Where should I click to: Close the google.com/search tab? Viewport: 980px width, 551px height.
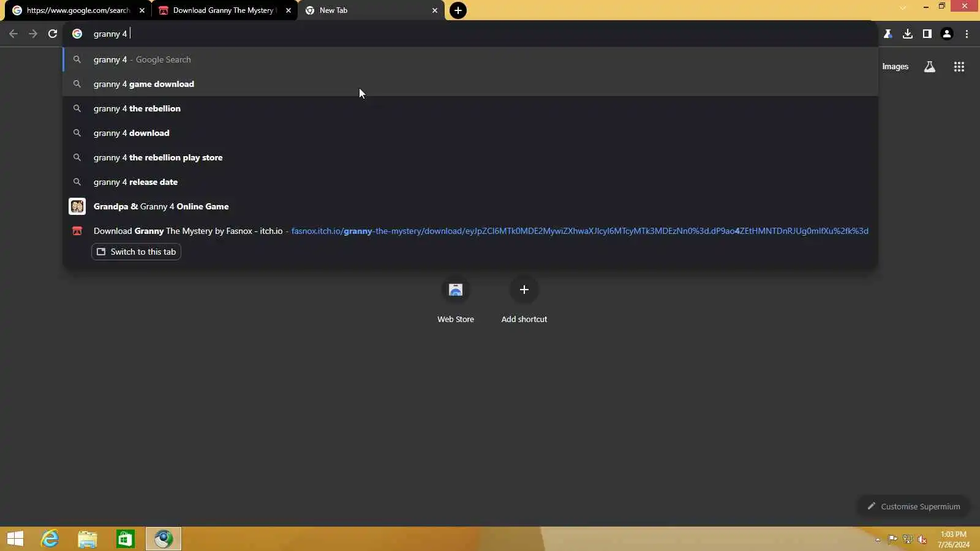142,10
